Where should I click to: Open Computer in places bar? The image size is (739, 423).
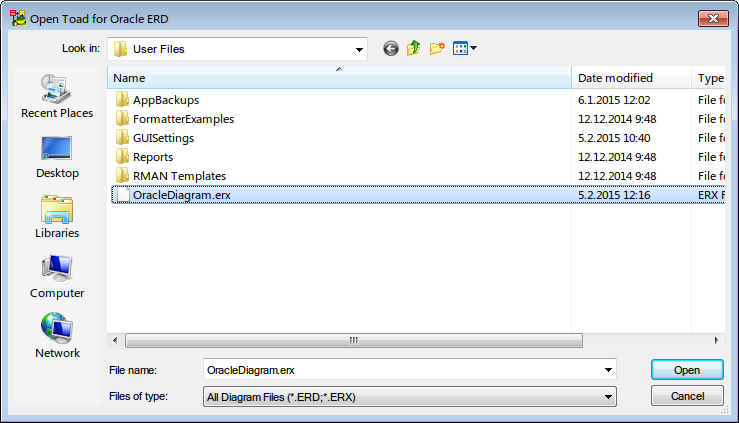pyautogui.click(x=57, y=277)
